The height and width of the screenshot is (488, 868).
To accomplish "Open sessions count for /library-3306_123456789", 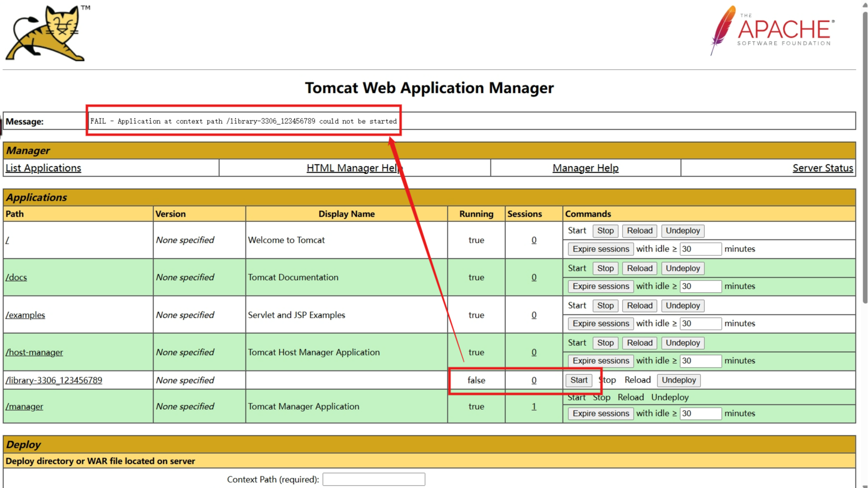I will click(534, 380).
